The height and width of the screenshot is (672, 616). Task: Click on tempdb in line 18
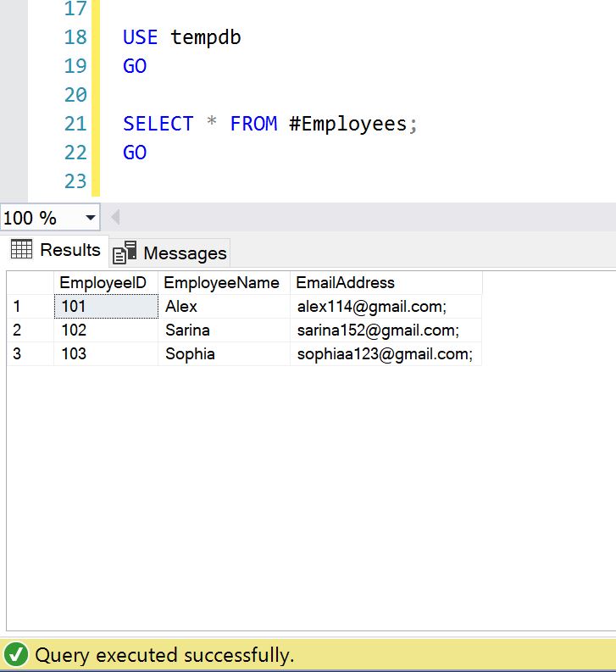coord(206,37)
